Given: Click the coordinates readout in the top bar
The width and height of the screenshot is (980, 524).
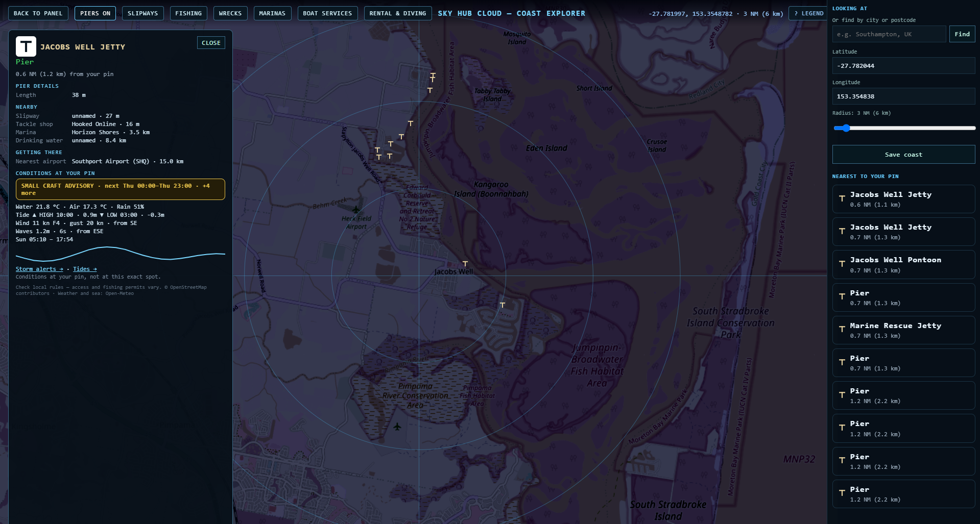Looking at the screenshot, I should click(715, 14).
